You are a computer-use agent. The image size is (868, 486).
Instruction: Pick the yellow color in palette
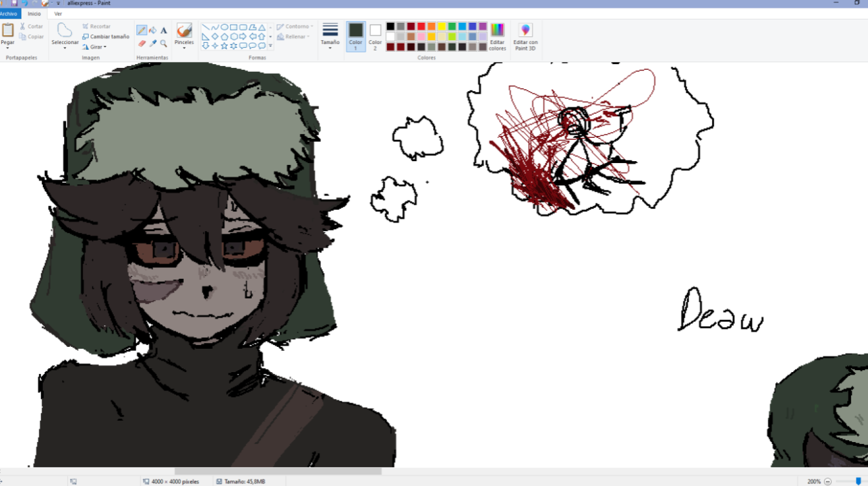[441, 27]
